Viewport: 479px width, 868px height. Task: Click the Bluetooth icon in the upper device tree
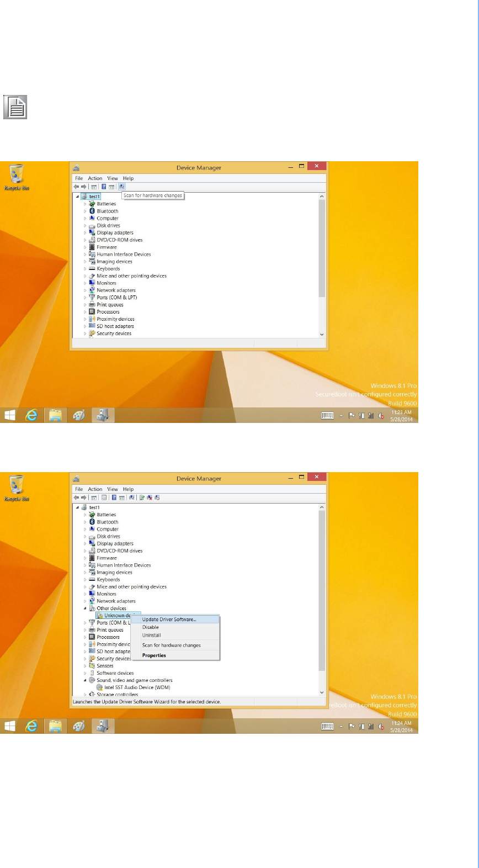coord(92,211)
